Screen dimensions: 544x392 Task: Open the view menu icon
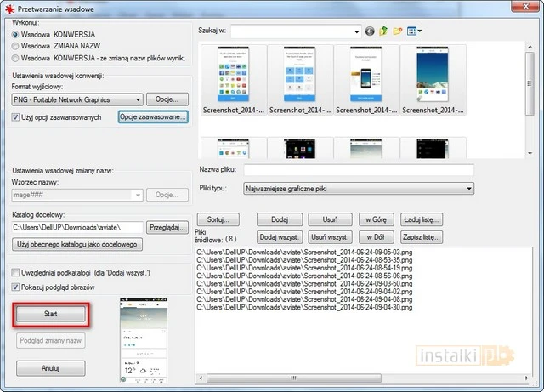click(x=413, y=31)
